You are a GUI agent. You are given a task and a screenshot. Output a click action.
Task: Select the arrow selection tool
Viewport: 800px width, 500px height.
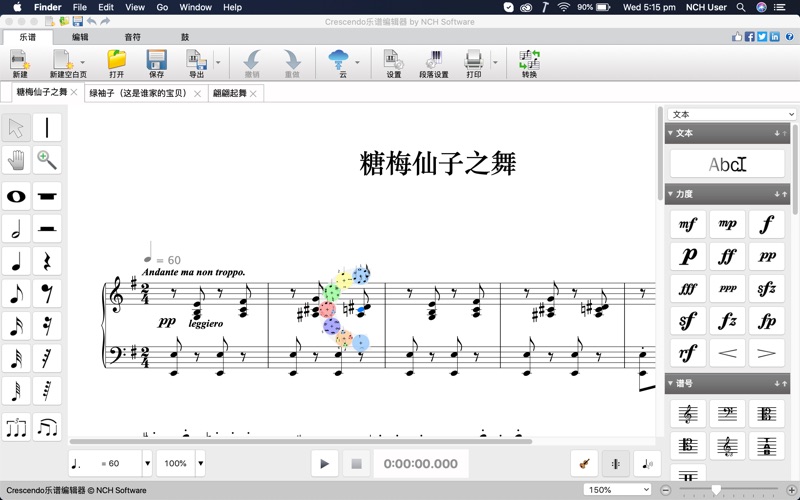16,128
